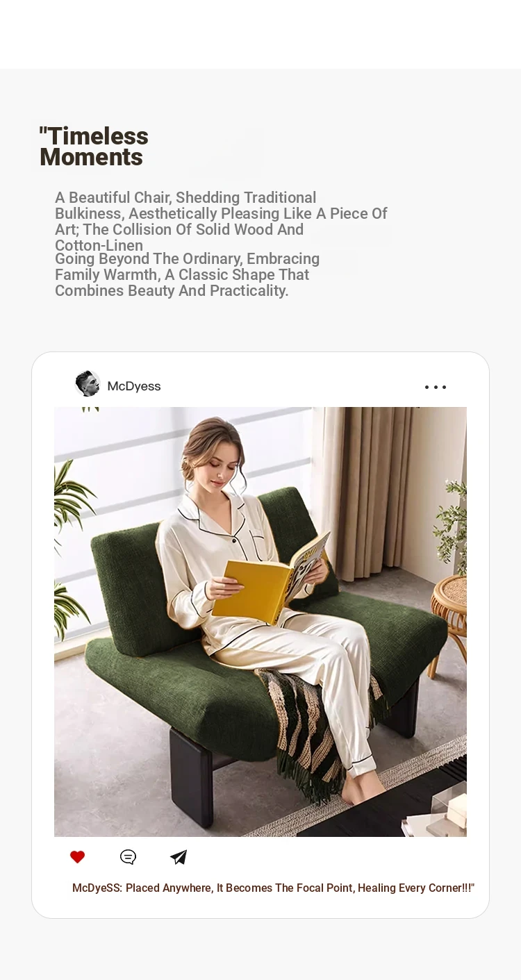Open the McDyess username link
Image resolution: width=521 pixels, height=980 pixels.
click(x=134, y=386)
